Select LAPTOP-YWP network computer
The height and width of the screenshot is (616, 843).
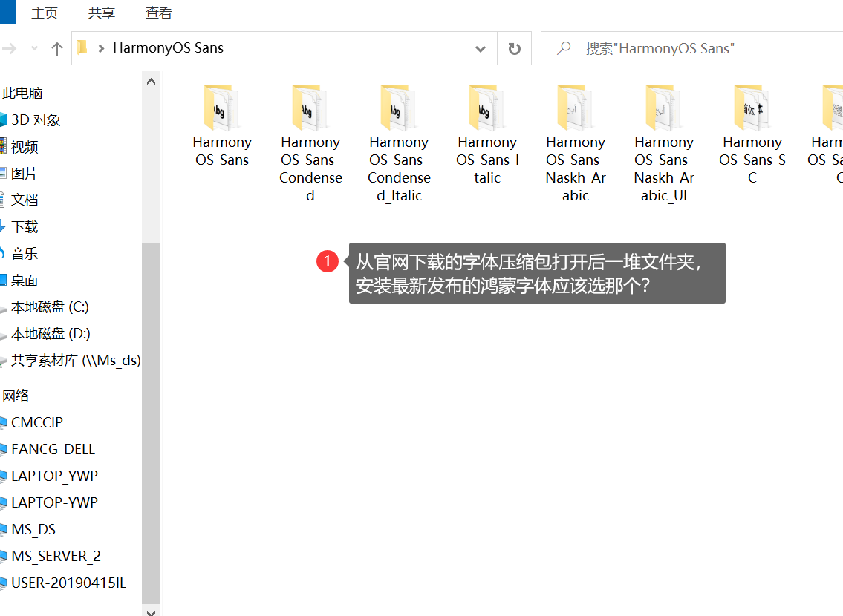54,502
